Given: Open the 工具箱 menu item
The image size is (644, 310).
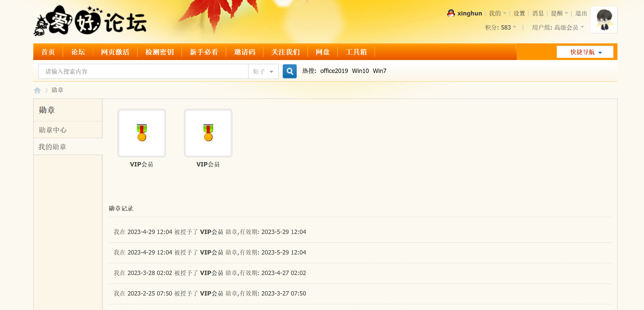Looking at the screenshot, I should [x=356, y=52].
